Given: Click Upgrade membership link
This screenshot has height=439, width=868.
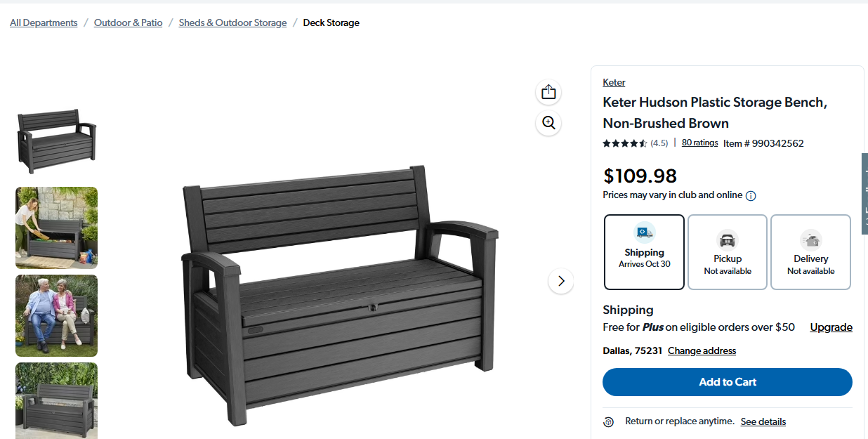Looking at the screenshot, I should [831, 327].
